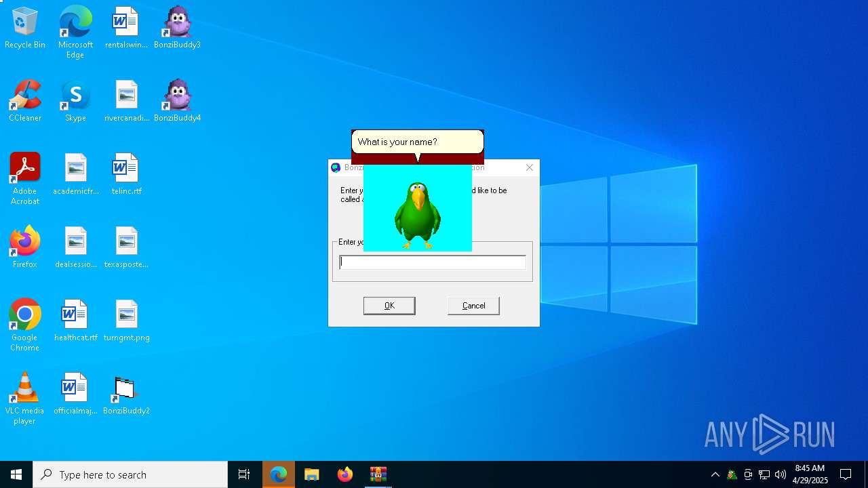Open WinRAR app in the taskbar
The width and height of the screenshot is (868, 488).
tap(378, 474)
